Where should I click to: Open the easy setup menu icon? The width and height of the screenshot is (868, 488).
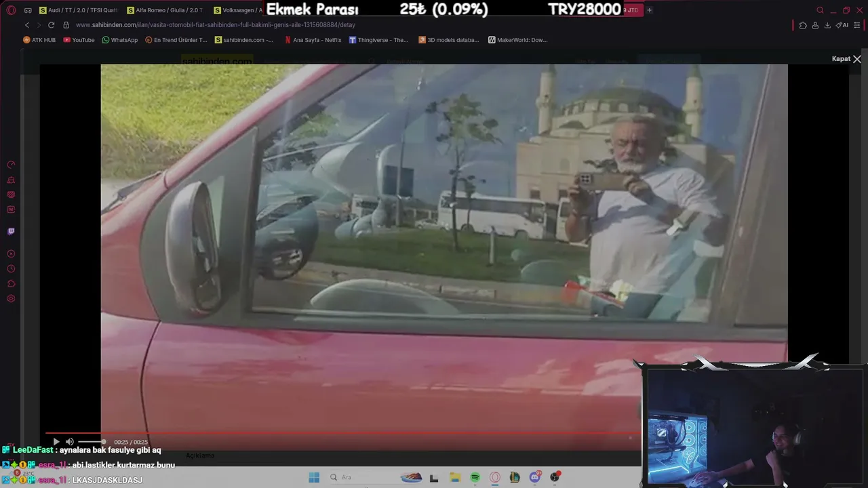857,25
